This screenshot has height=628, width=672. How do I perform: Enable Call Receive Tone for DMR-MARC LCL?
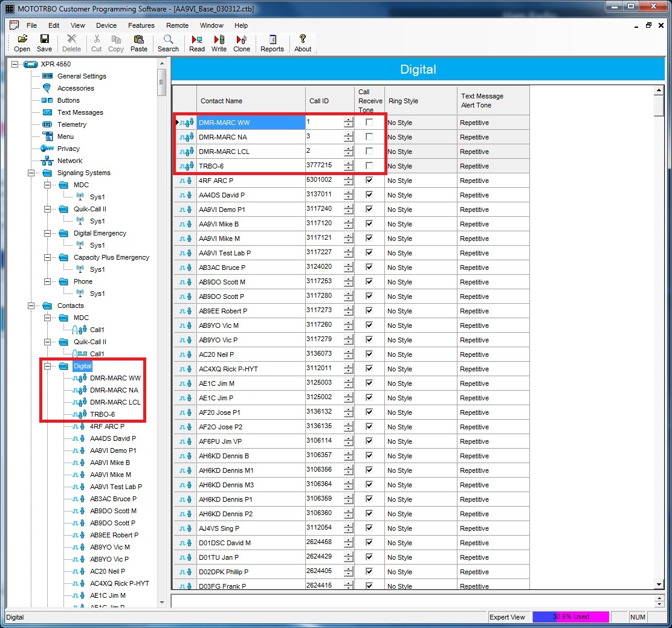369,151
